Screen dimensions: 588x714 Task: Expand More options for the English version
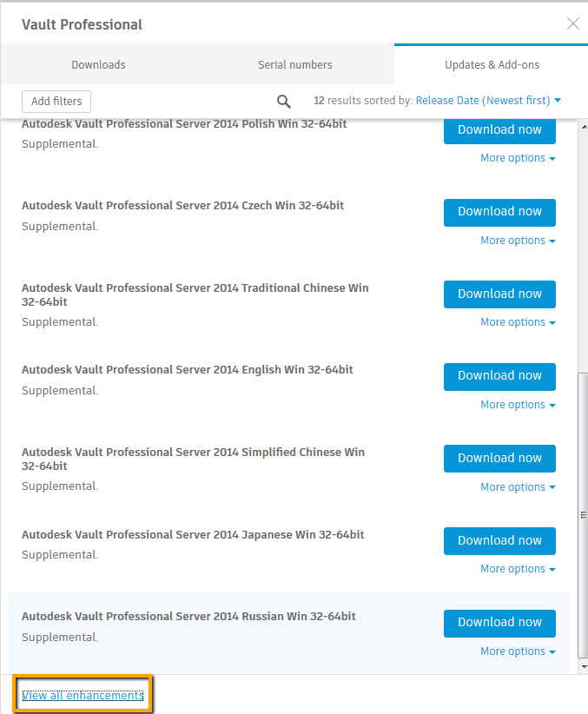[x=518, y=404]
